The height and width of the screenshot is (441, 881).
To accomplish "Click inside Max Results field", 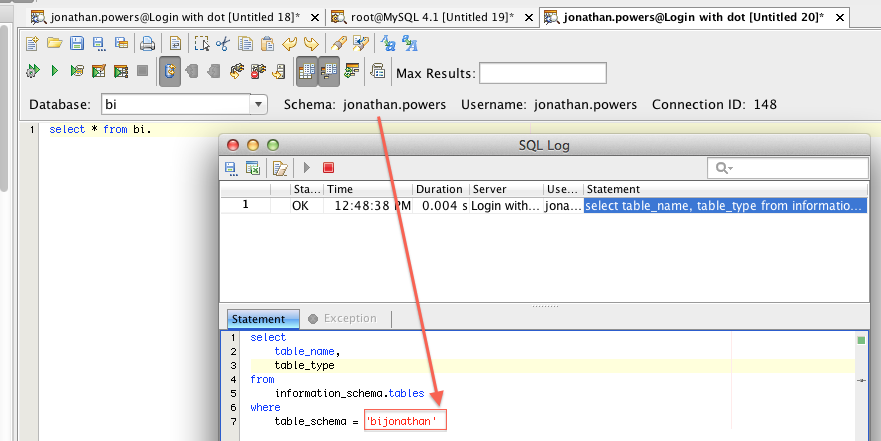I will click(543, 73).
